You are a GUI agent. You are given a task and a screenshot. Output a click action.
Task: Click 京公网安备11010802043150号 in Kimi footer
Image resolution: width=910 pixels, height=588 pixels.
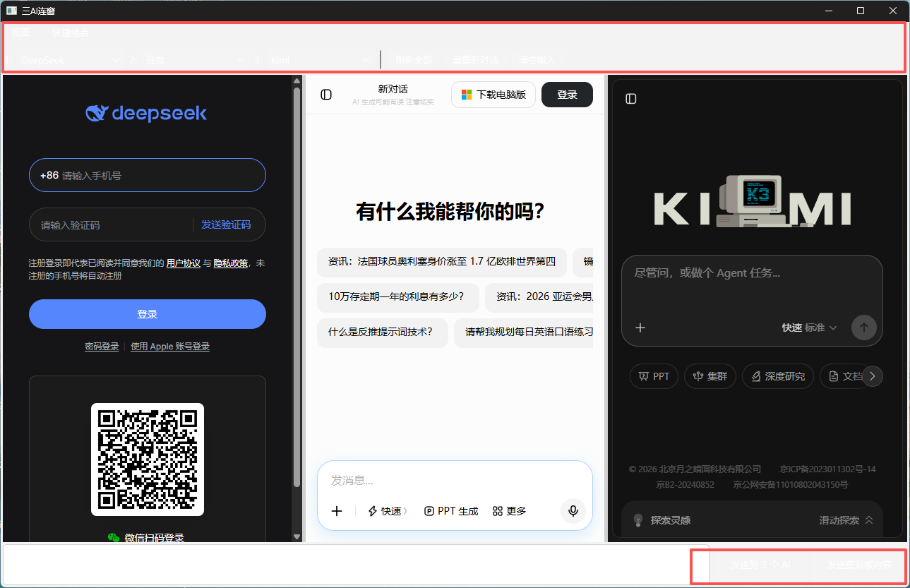pyautogui.click(x=790, y=485)
